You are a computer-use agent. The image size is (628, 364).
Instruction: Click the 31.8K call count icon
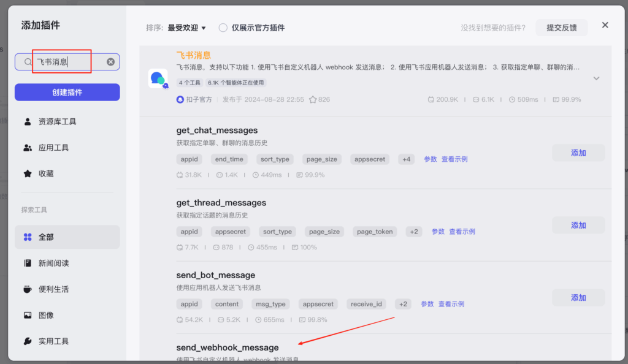[x=180, y=175]
